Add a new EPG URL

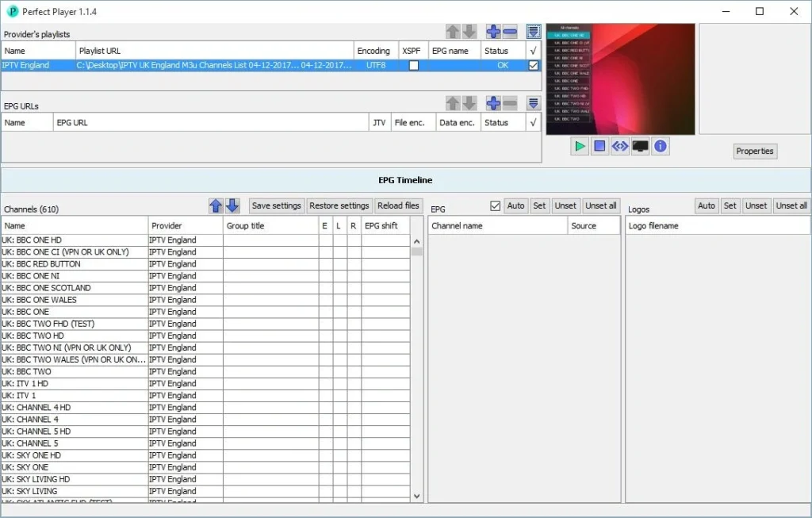[x=493, y=103]
